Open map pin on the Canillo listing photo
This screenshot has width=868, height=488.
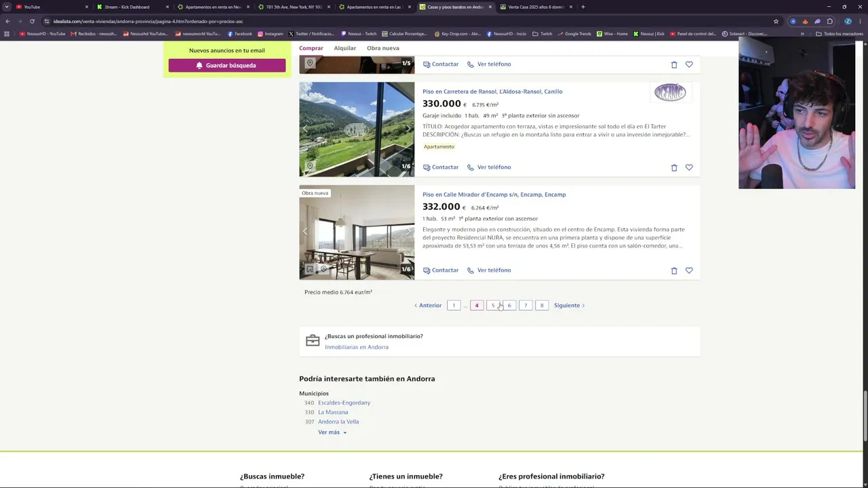coord(310,166)
